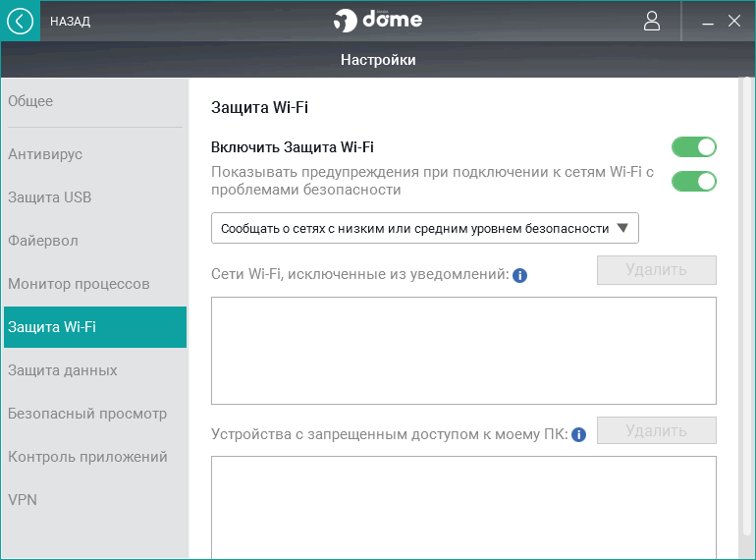This screenshot has height=560, width=756.
Task: Open the Антивирус settings section
Action: 45,154
